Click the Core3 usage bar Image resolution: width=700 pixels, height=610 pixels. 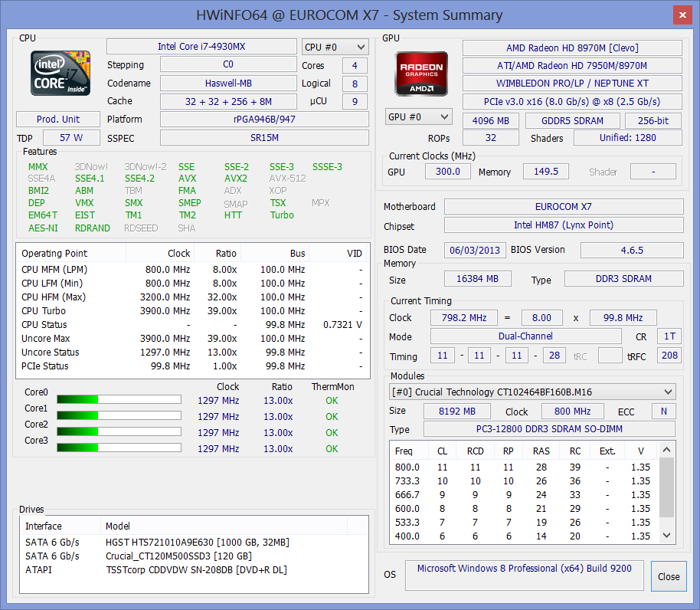(119, 448)
